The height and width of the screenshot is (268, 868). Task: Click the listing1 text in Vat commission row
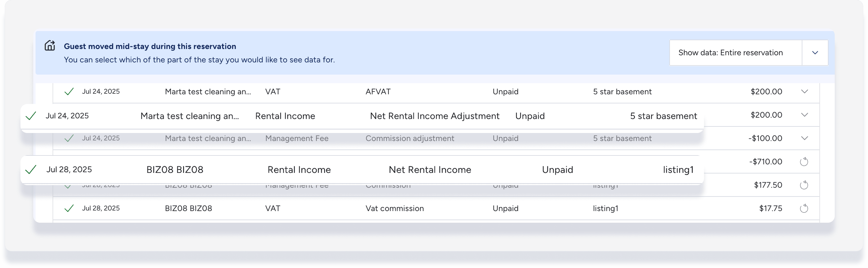605,208
